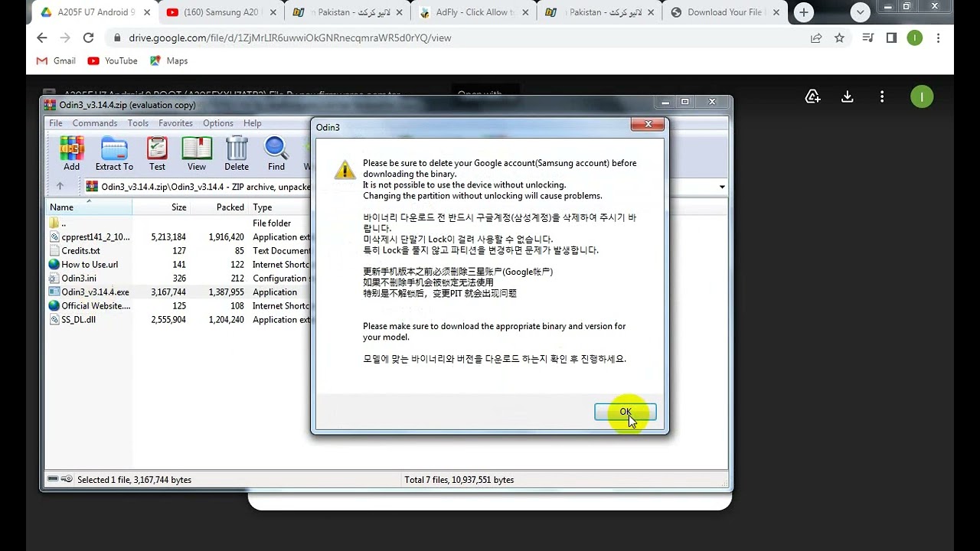Open the Tools menu
This screenshot has width=980, height=551.
click(x=138, y=123)
